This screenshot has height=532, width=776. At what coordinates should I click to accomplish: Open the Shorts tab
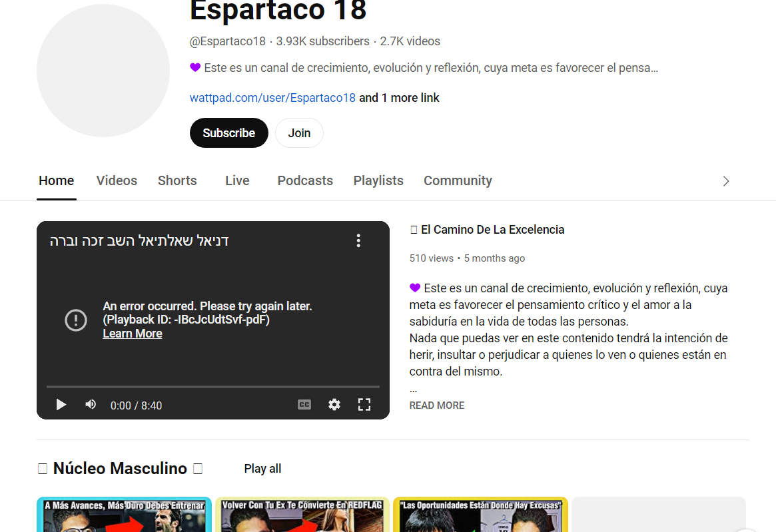click(x=177, y=180)
